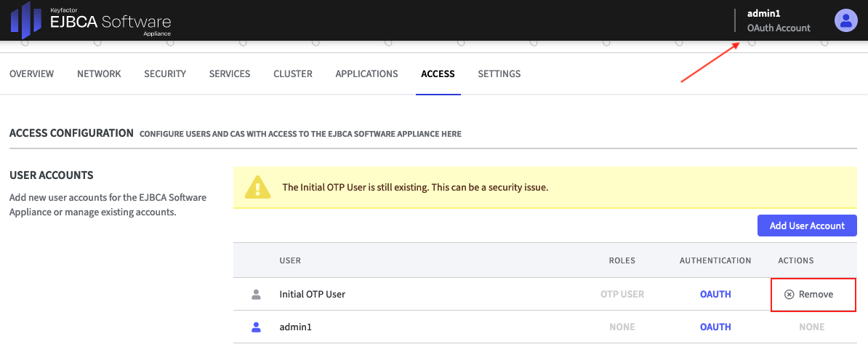Viewport: 868px width, 347px height.
Task: Click the EJBCA Software Appliance logo
Action: 90,20
